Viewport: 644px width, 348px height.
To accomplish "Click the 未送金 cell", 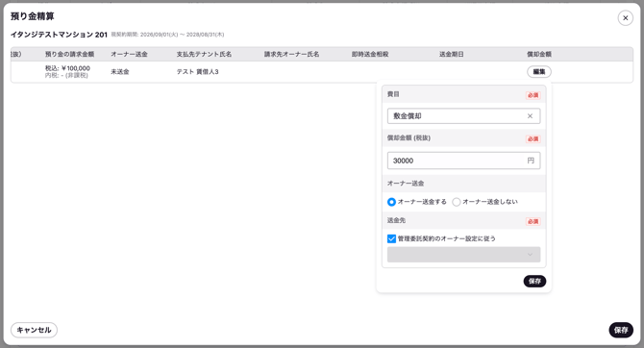I will [120, 72].
